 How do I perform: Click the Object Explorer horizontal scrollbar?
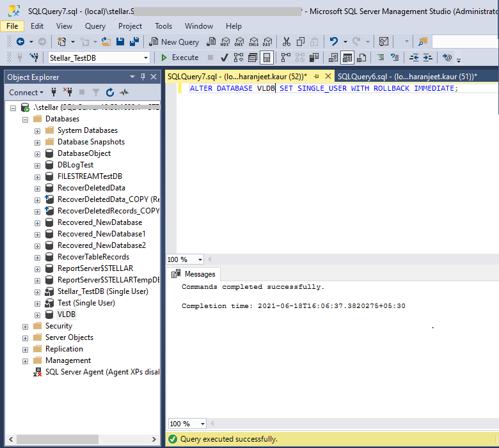click(58, 440)
